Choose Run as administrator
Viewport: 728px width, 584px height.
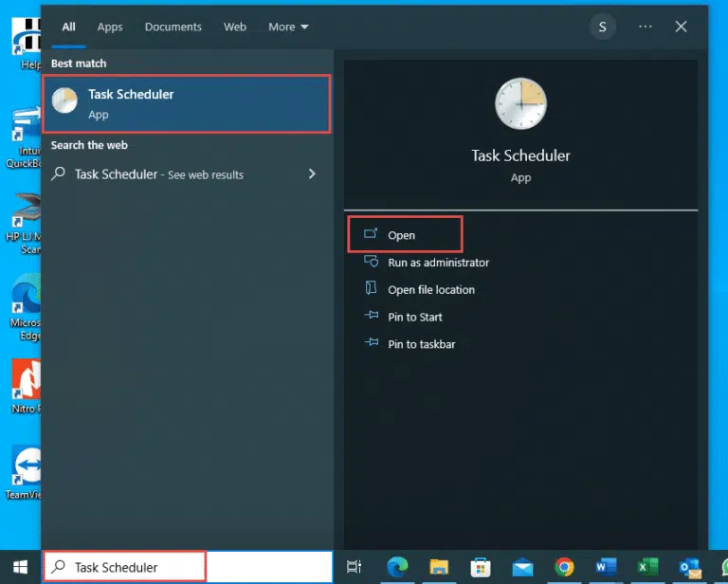[438, 263]
